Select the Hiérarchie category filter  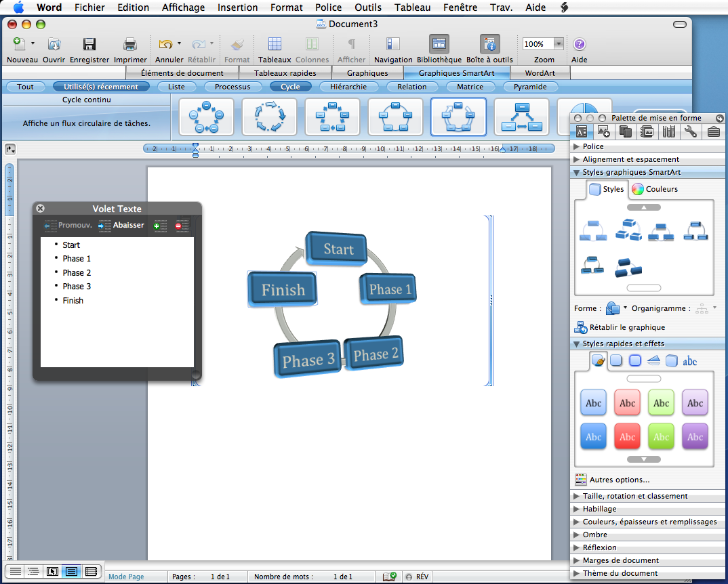[x=348, y=87]
